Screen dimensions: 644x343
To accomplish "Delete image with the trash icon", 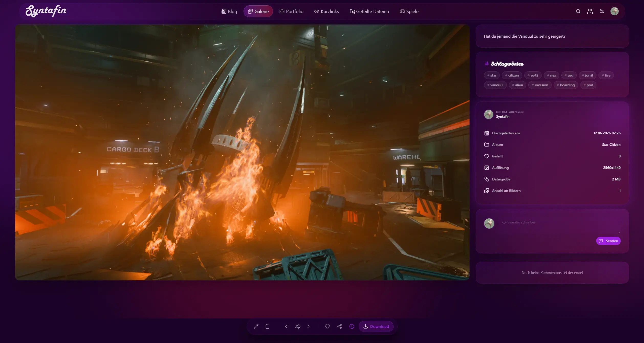I will 267,326.
